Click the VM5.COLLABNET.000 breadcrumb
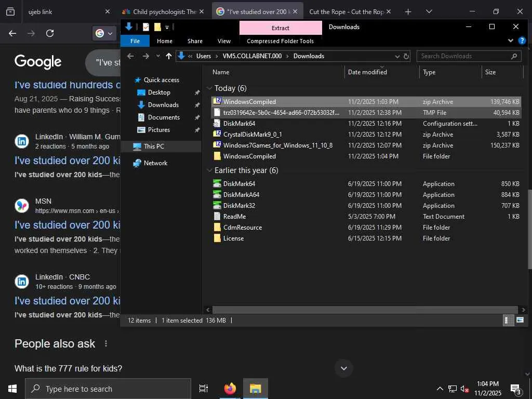 click(252, 56)
